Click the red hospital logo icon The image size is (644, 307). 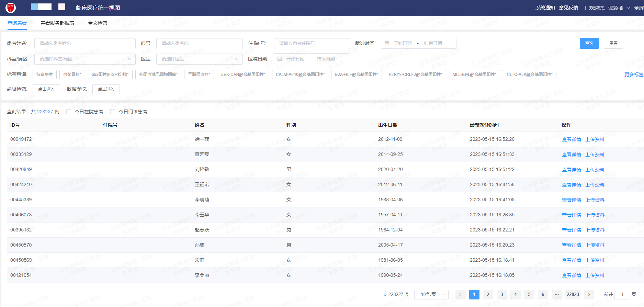(x=11, y=8)
